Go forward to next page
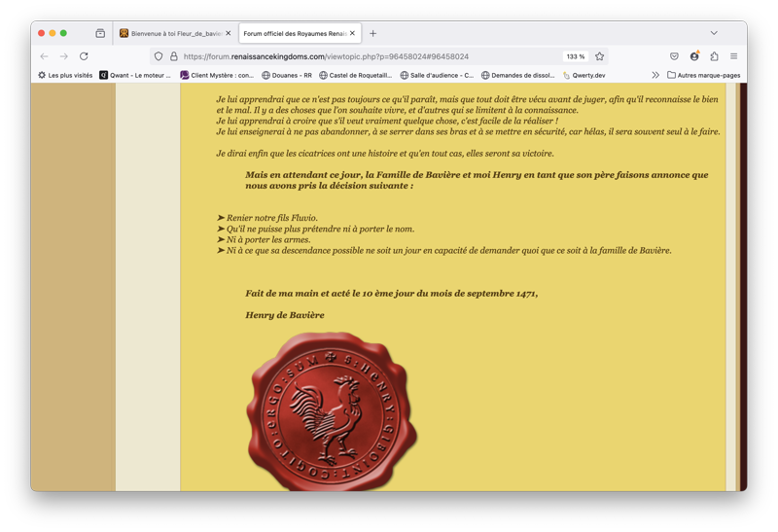778x532 pixels. tap(64, 56)
